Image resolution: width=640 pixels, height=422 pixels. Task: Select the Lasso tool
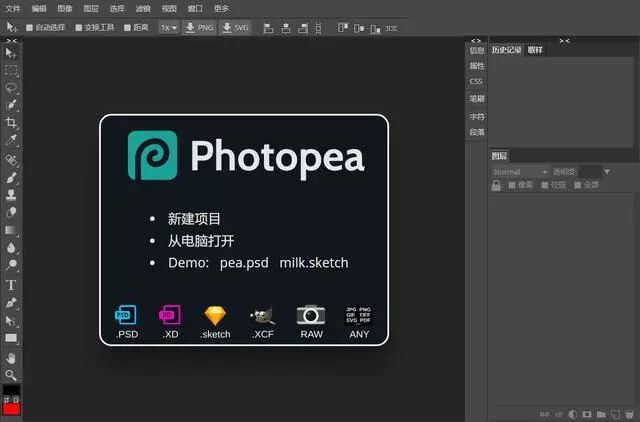click(x=11, y=87)
